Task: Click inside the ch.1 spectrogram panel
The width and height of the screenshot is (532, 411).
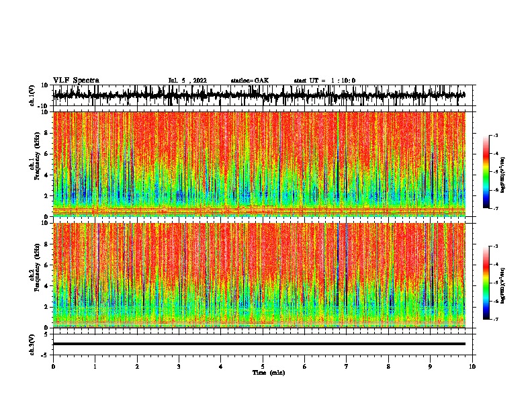Action: [259, 164]
